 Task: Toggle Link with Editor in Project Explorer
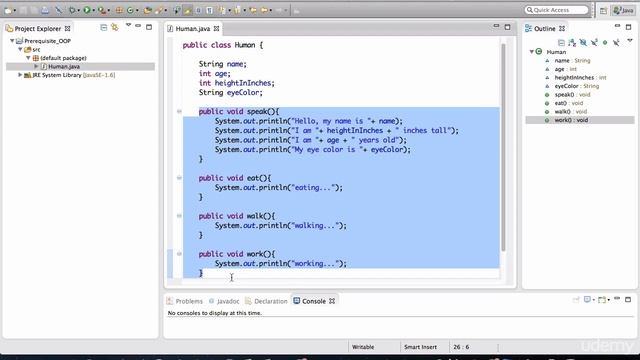115,27
